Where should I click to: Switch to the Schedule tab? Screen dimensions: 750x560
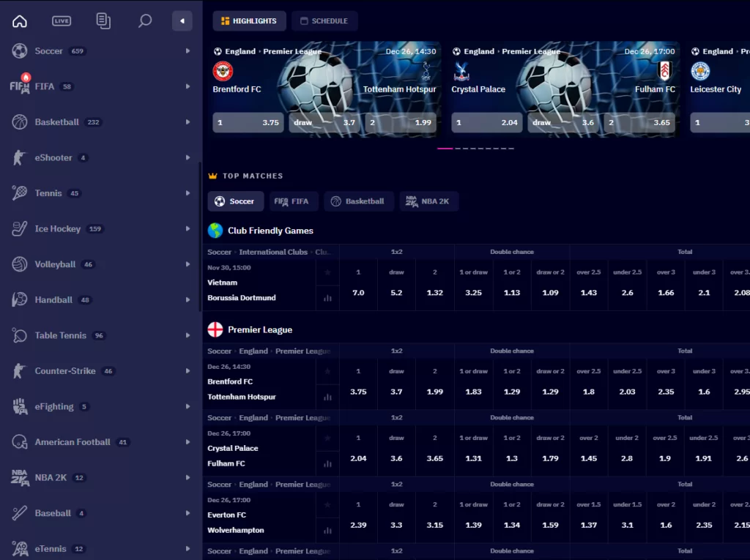coord(324,21)
